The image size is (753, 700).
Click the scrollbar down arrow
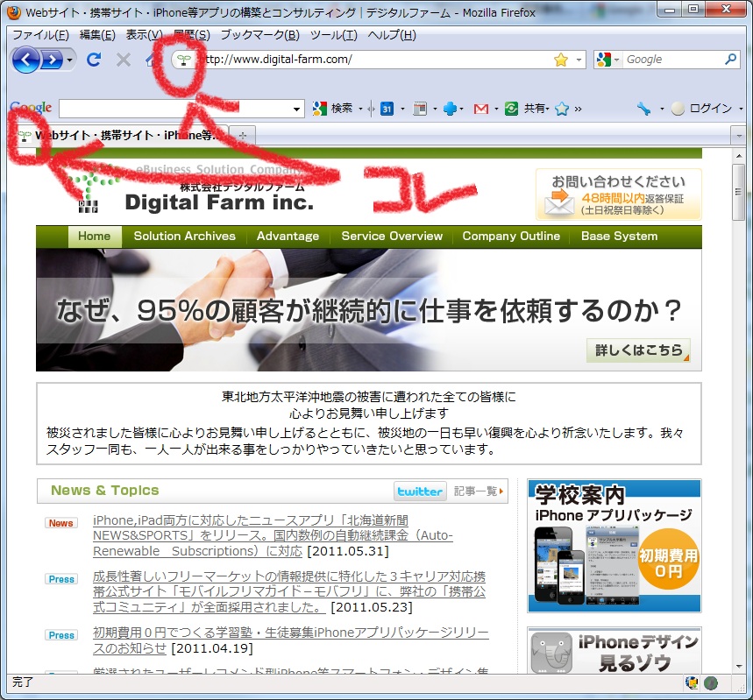tap(739, 666)
